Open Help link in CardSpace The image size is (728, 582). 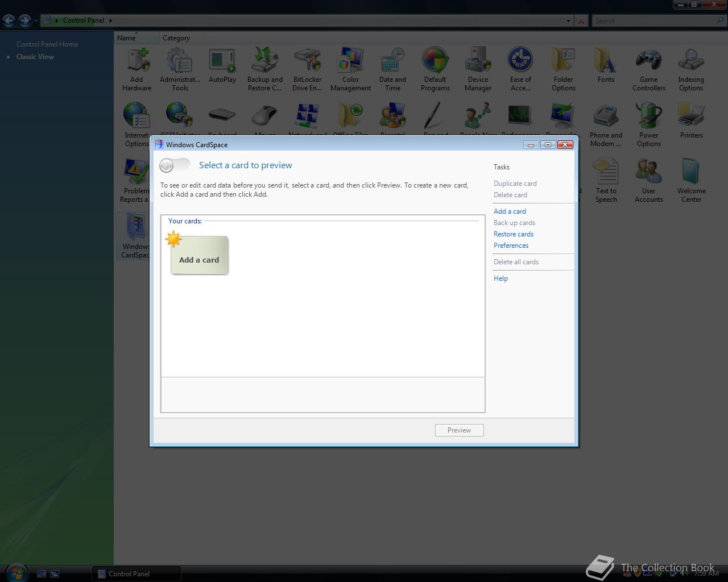tap(500, 278)
